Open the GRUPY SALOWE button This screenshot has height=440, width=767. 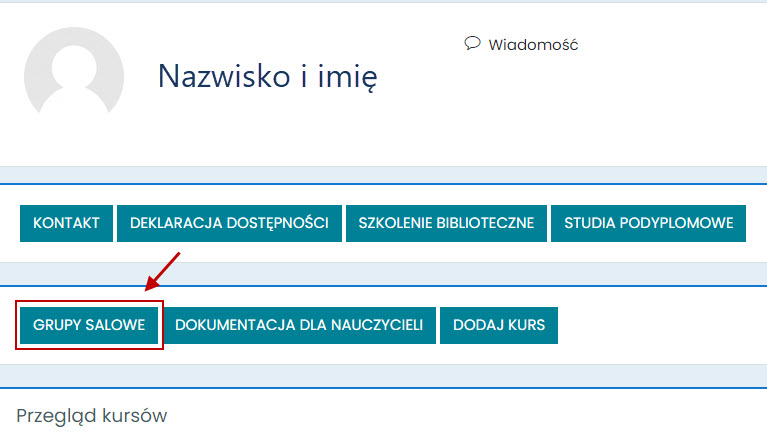(89, 325)
